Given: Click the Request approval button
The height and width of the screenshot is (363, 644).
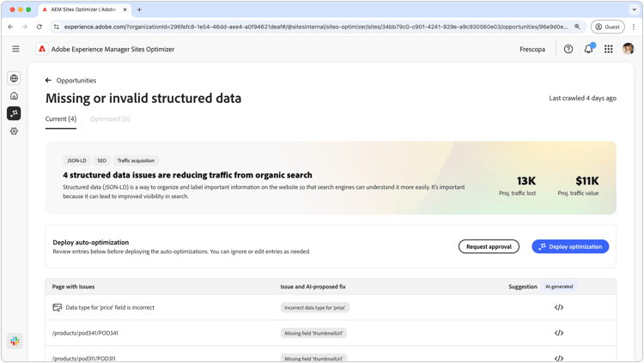Looking at the screenshot, I should [489, 247].
